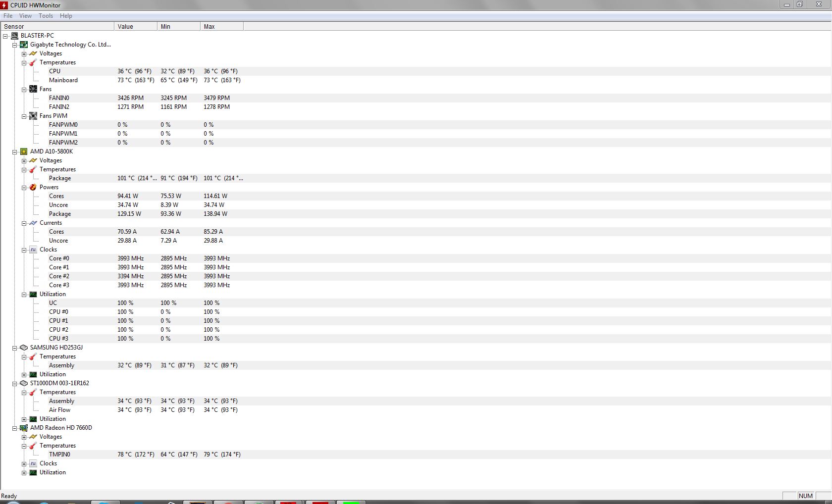Click the 70.59 A Cores current value
Image resolution: width=832 pixels, height=504 pixels.
coord(127,232)
